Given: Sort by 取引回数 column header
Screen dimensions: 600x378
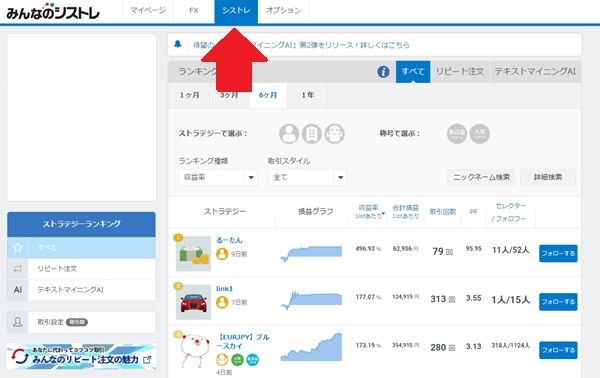Looking at the screenshot, I should (x=443, y=212).
